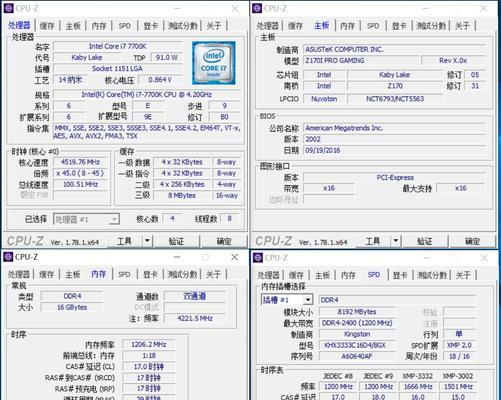Click the x 45.0 (8 - 45) multiplier value
Viewport: 501px width, 400px height.
pyautogui.click(x=80, y=173)
